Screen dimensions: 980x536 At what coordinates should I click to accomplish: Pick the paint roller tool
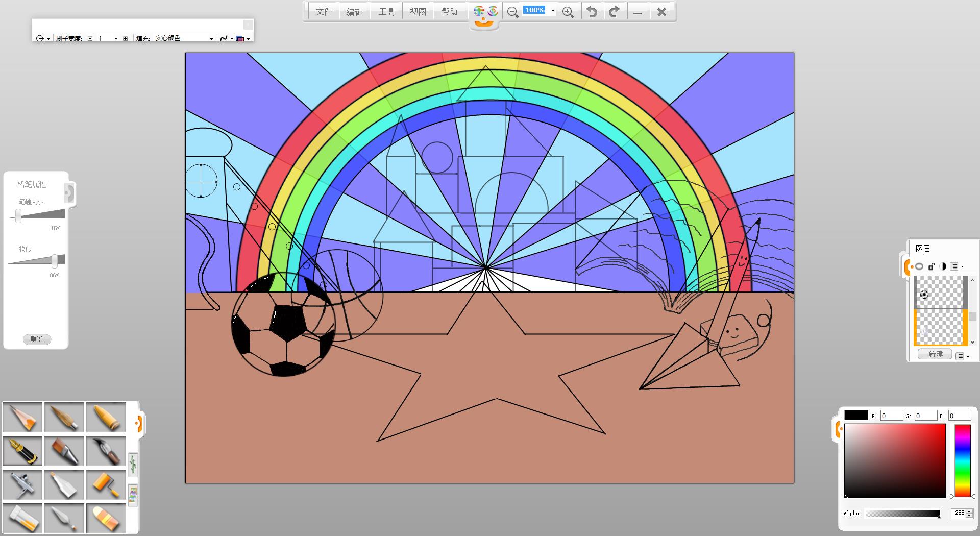(x=106, y=484)
